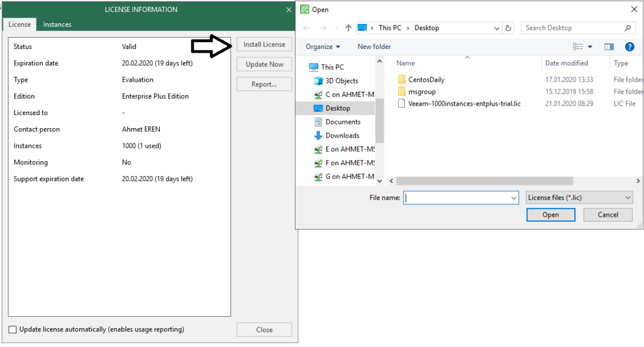Click the msgroup folder icon

(402, 91)
